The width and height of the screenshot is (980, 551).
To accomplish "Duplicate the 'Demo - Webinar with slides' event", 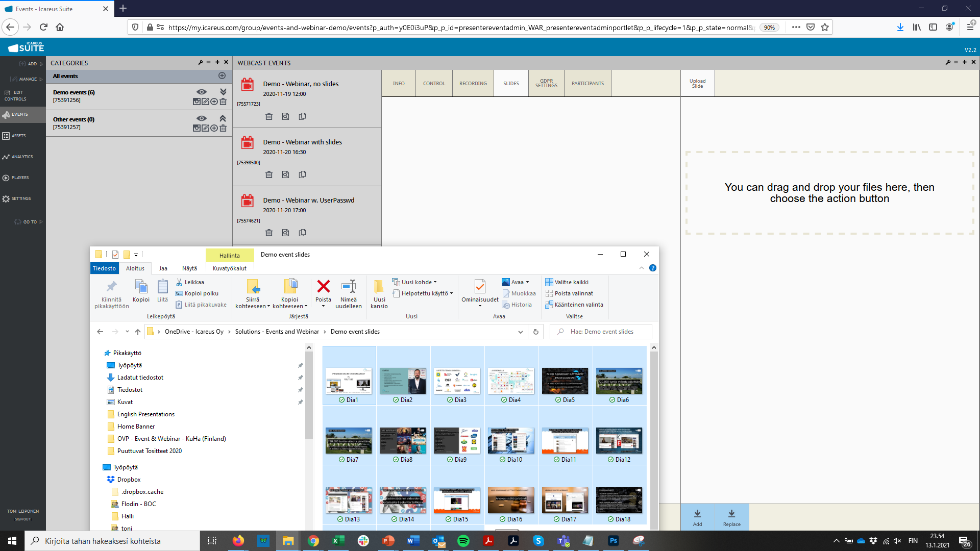I will pos(302,174).
